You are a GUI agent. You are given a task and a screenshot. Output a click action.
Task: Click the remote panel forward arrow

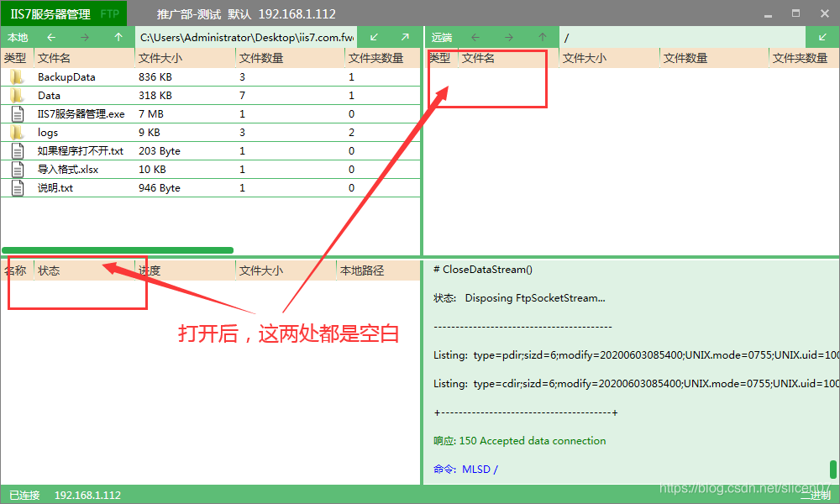(509, 38)
